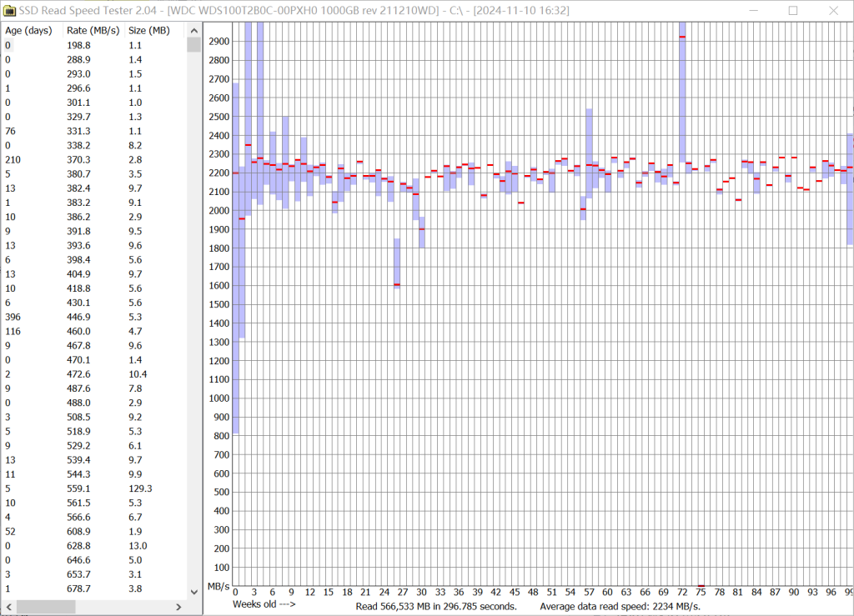Select the row with rate 467.8
The image size is (854, 616).
(x=94, y=346)
